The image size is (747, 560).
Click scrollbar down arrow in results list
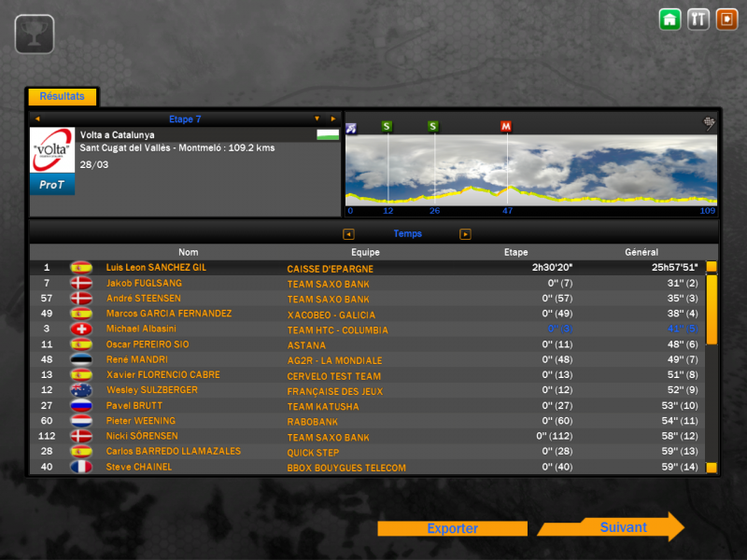point(712,468)
